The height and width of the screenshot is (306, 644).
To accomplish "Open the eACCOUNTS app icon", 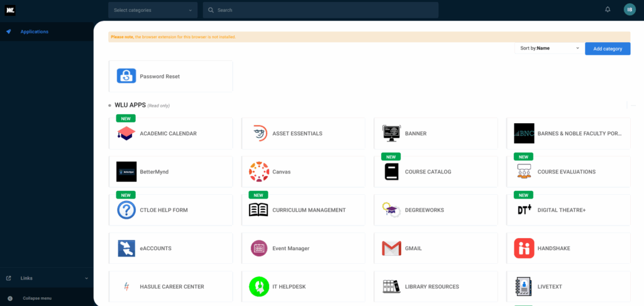I will pos(126,248).
